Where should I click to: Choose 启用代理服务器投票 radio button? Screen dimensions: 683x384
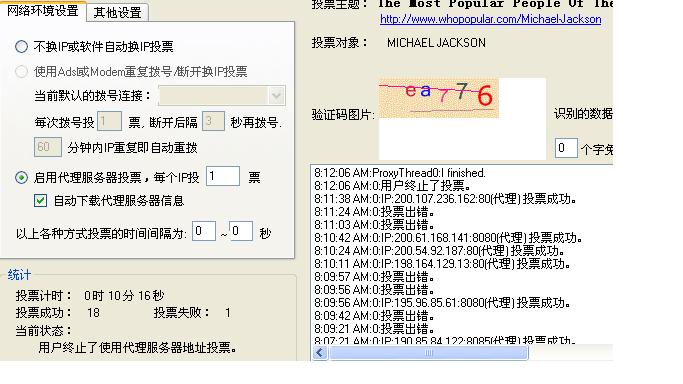[x=21, y=178]
